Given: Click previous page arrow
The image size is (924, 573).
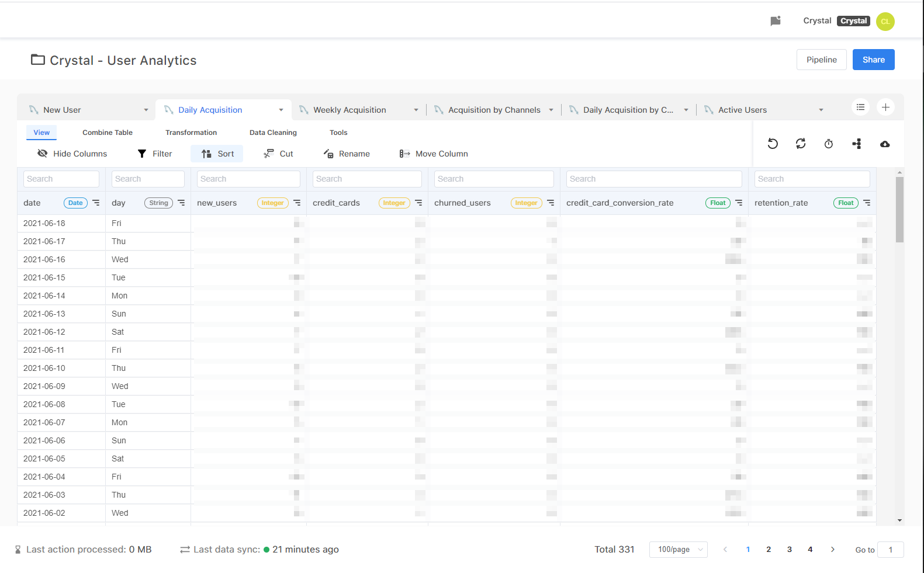Looking at the screenshot, I should pos(725,550).
